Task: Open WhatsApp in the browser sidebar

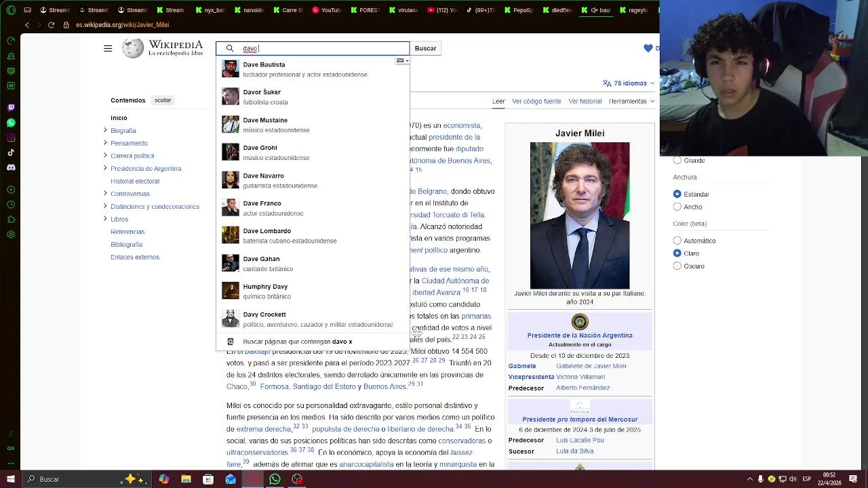Action: (11, 123)
